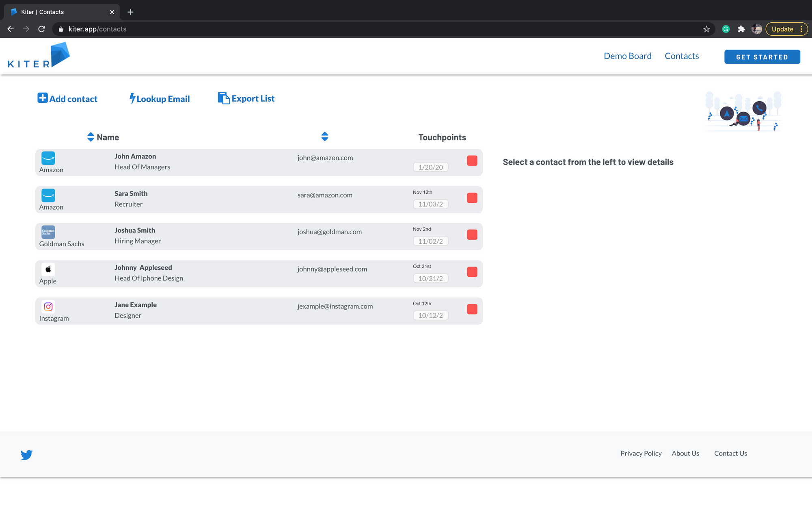Bookmark this page with the star icon
This screenshot has height=508, width=812.
[x=706, y=29]
